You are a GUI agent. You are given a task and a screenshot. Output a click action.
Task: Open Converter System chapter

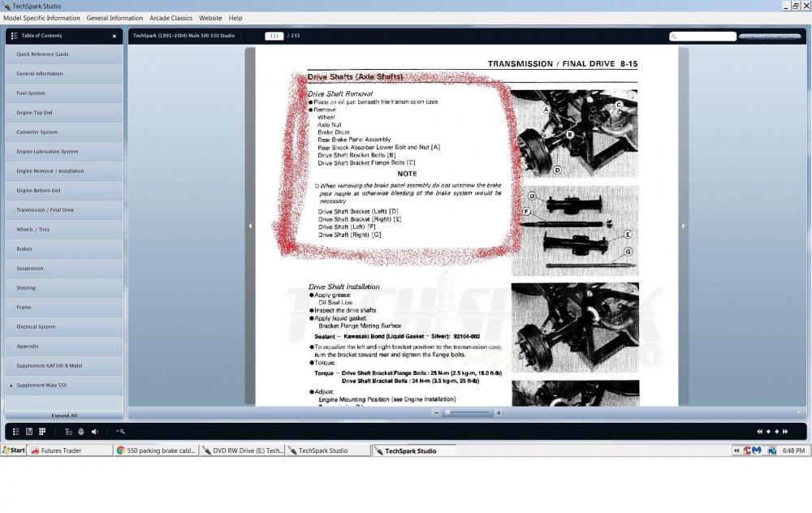click(64, 132)
